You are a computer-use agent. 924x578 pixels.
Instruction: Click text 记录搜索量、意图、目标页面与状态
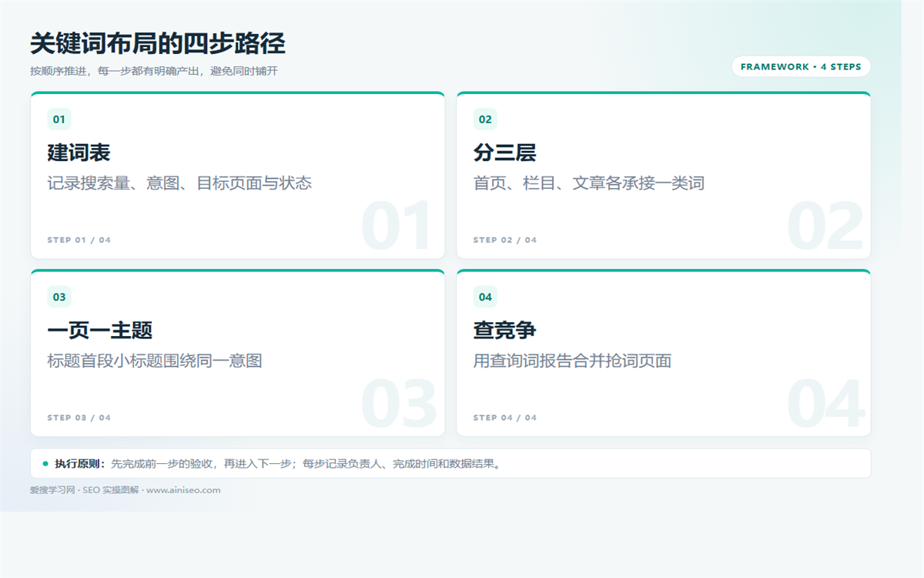[x=179, y=183]
